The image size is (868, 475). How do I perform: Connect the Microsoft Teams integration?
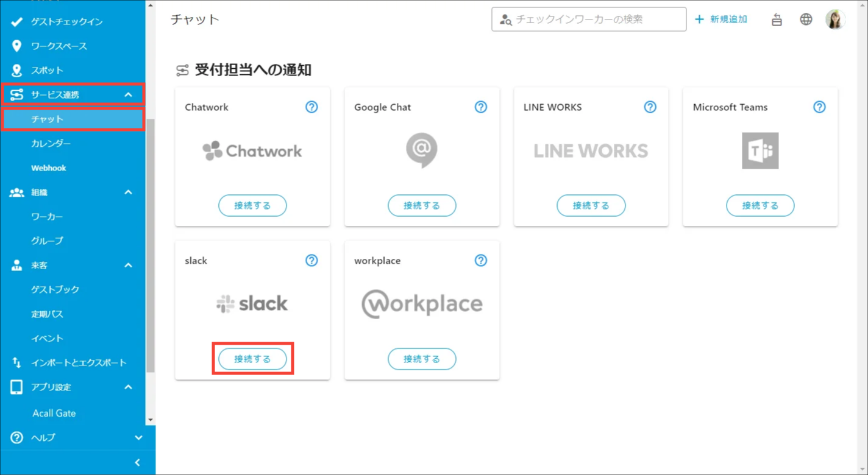click(x=760, y=206)
